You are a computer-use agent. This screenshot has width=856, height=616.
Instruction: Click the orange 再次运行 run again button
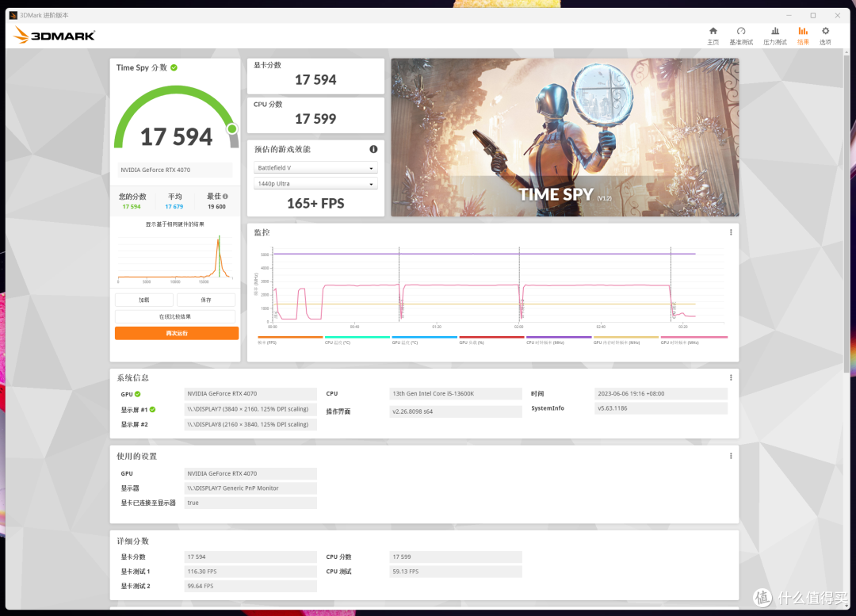click(176, 333)
